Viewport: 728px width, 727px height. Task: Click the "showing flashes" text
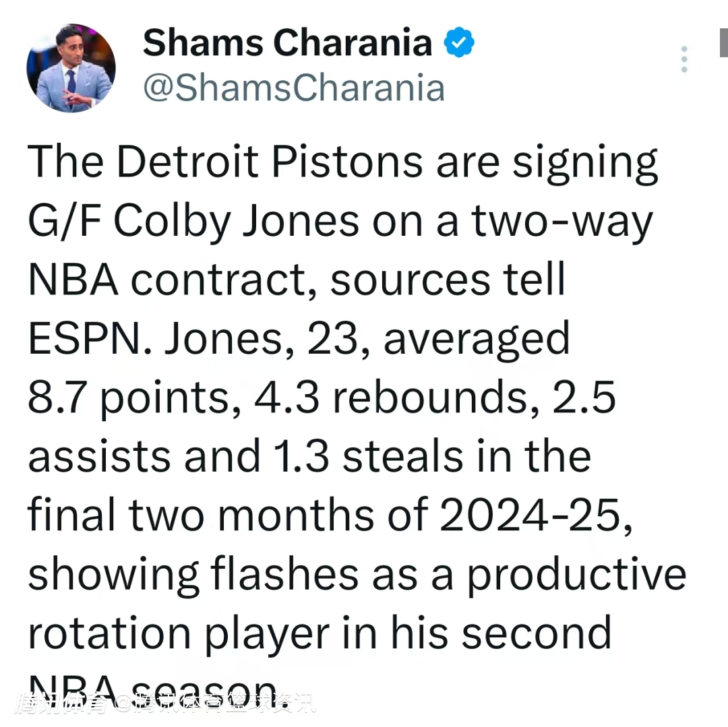(x=193, y=575)
